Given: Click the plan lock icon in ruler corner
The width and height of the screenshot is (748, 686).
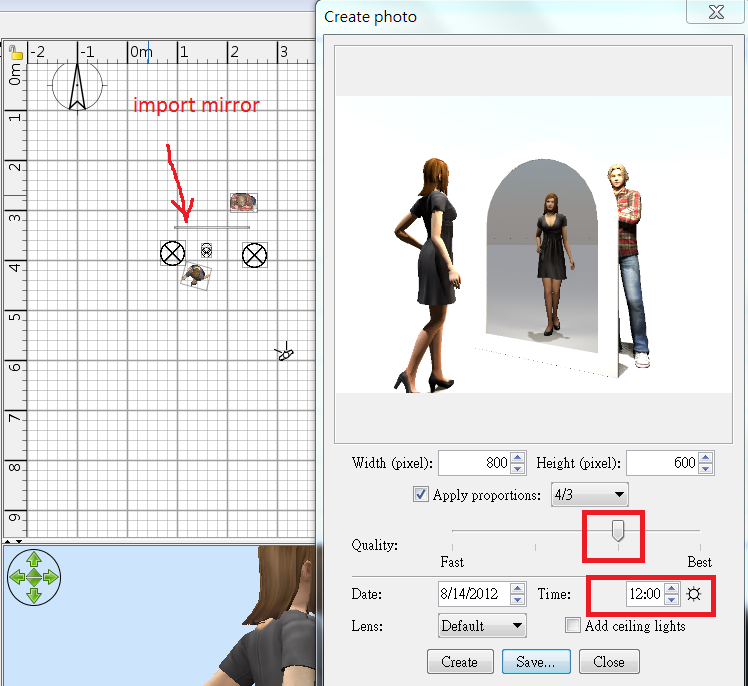Looking at the screenshot, I should click(15, 52).
